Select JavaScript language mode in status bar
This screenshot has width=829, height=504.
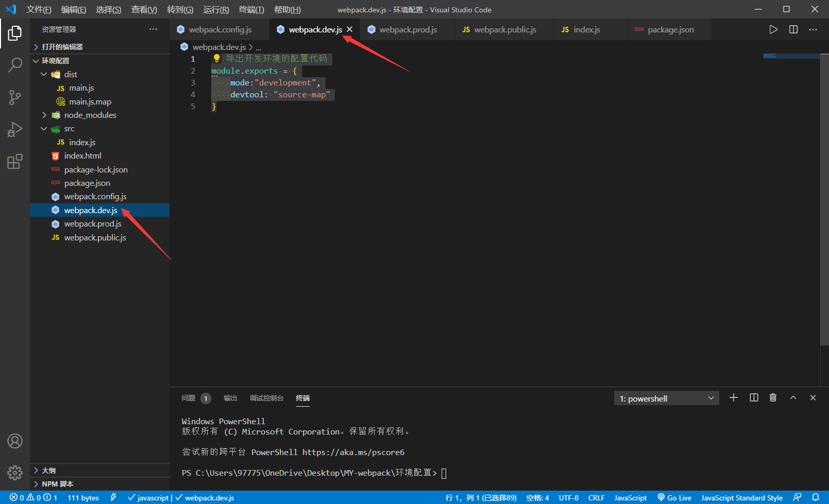[x=631, y=497]
